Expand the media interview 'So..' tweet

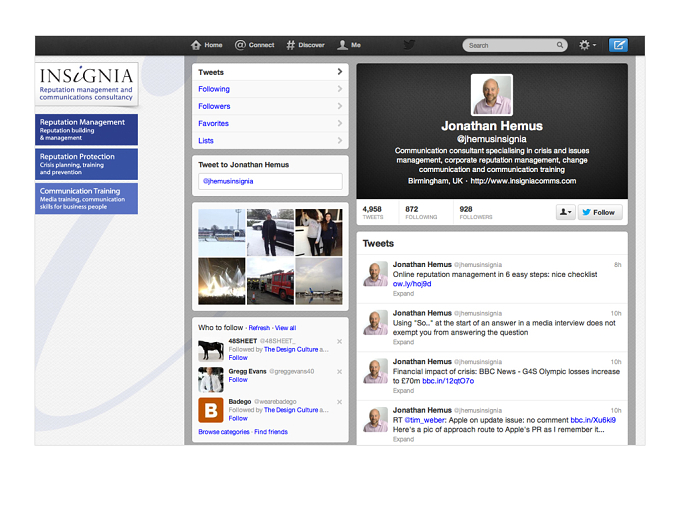(x=403, y=342)
